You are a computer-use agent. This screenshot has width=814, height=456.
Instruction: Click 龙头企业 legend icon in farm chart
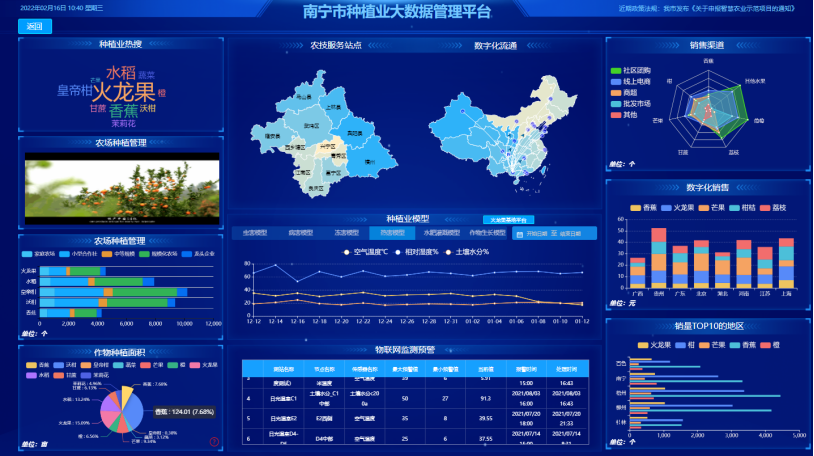tap(185, 254)
